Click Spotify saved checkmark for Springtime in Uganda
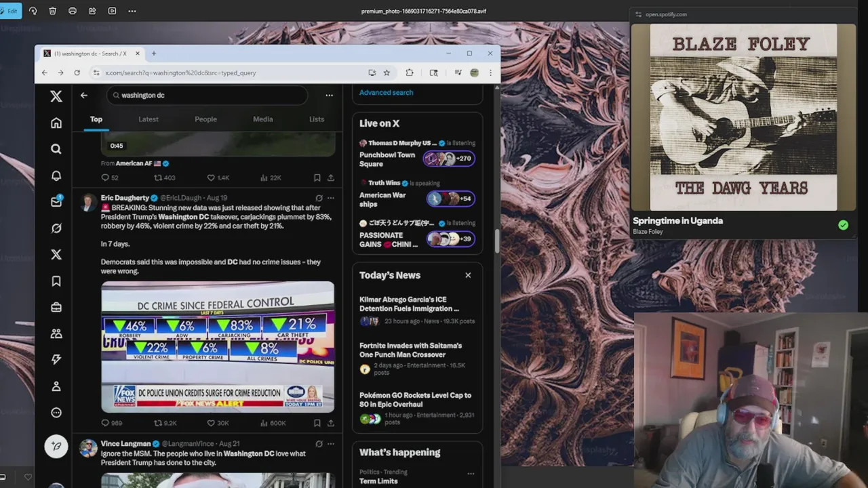The height and width of the screenshot is (488, 868). click(x=843, y=225)
